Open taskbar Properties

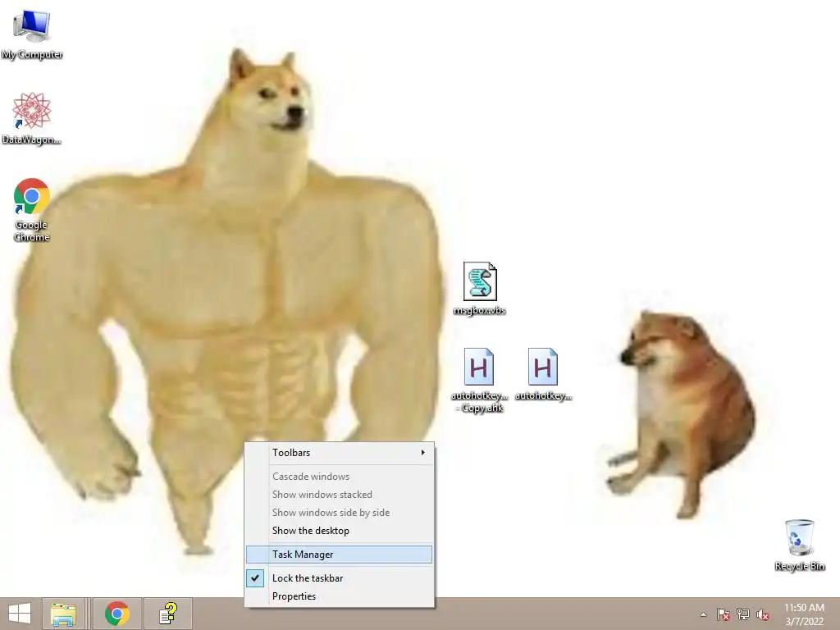pos(339,596)
